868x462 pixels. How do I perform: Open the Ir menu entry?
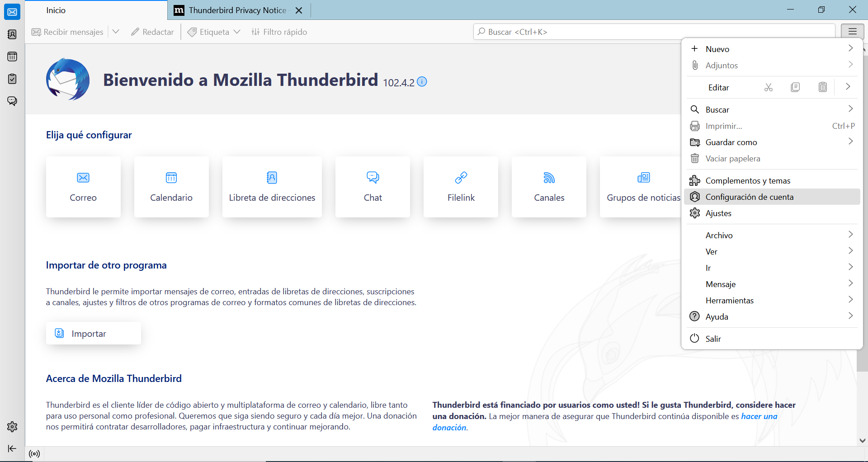[772, 268]
